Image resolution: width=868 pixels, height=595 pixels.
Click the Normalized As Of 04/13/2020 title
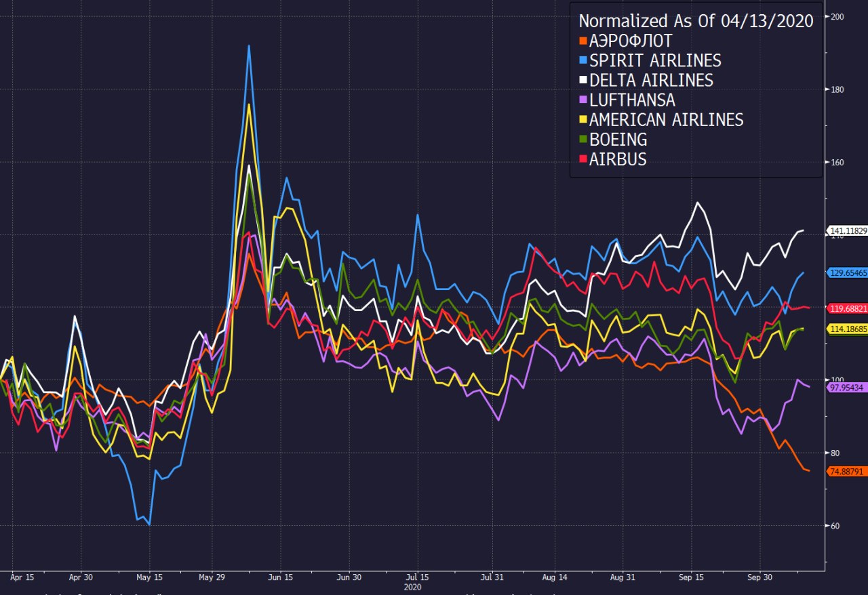[696, 20]
